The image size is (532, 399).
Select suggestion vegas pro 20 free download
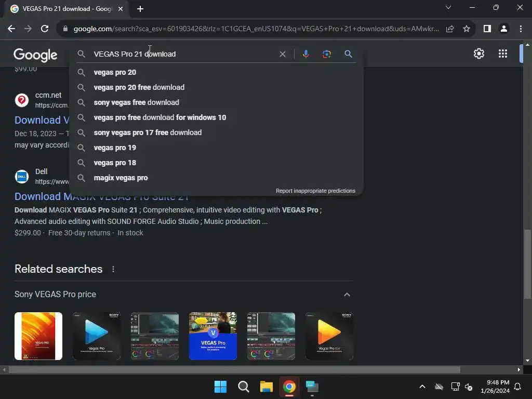(x=216, y=87)
